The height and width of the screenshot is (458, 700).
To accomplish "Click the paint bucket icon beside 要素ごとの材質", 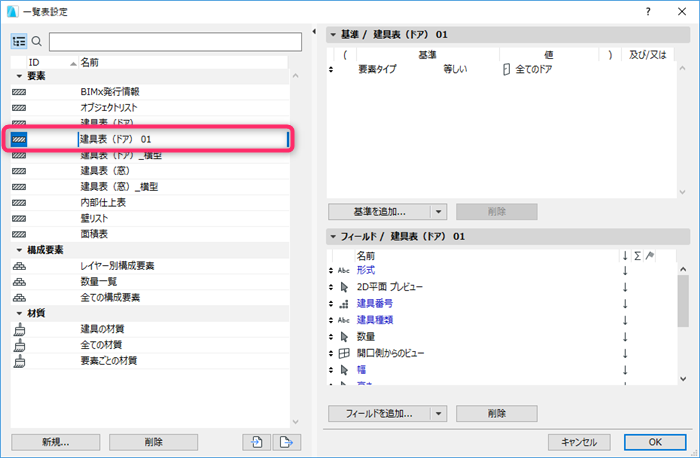I will (19, 361).
